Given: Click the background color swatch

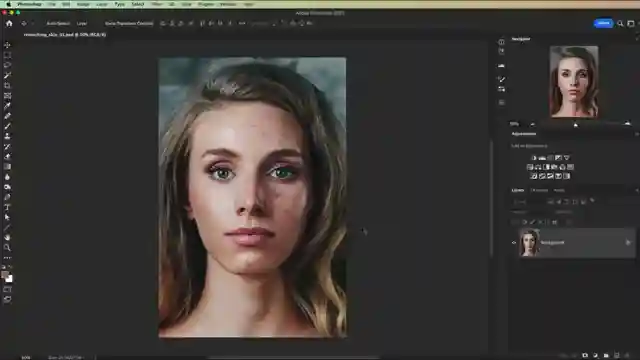Looking at the screenshot, I should click(x=9, y=279).
